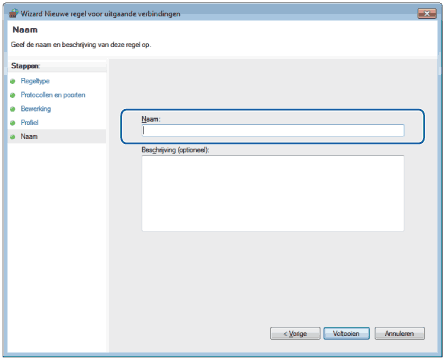Click the green bullet beside Bewerking

[13, 109]
